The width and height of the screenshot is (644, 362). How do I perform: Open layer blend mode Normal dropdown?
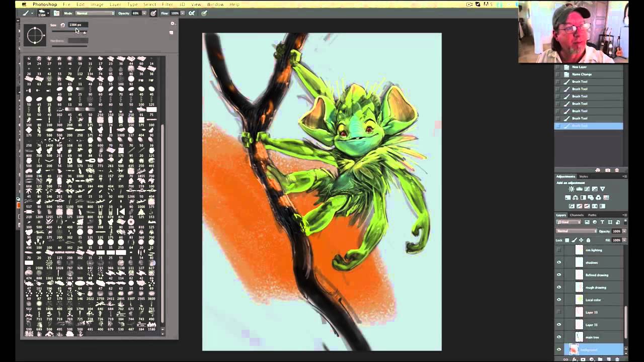576,231
